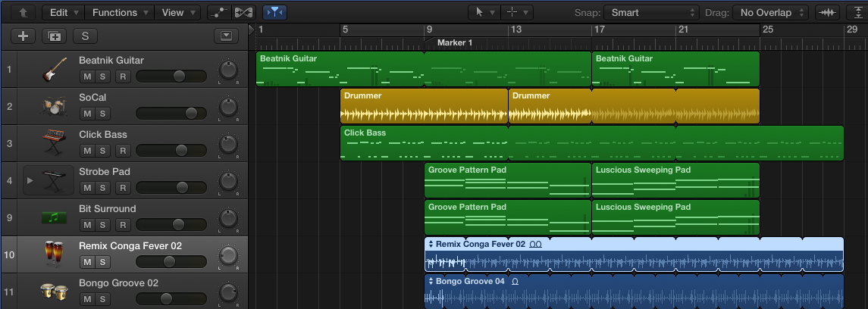Screen dimensions: 868x309
Task: Record-enable the Beatnik Guitar track
Action: (x=123, y=76)
